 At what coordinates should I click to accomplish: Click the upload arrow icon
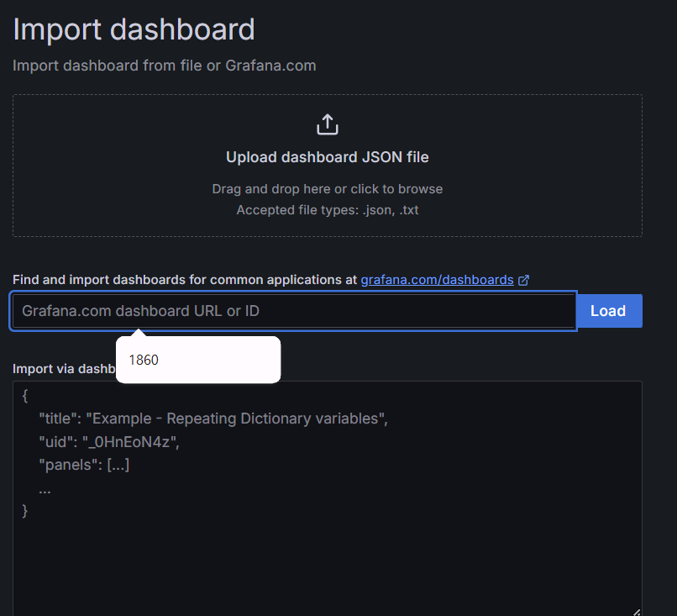pyautogui.click(x=328, y=124)
